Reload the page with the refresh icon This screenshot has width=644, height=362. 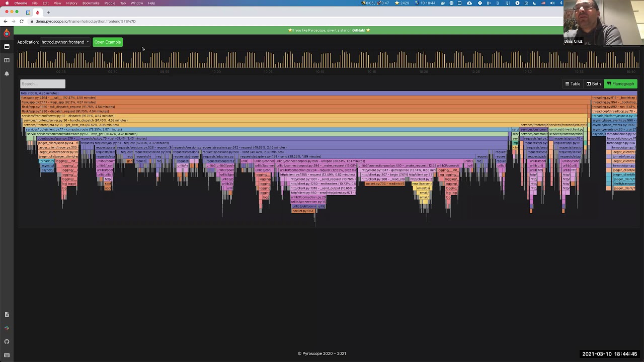tap(22, 21)
